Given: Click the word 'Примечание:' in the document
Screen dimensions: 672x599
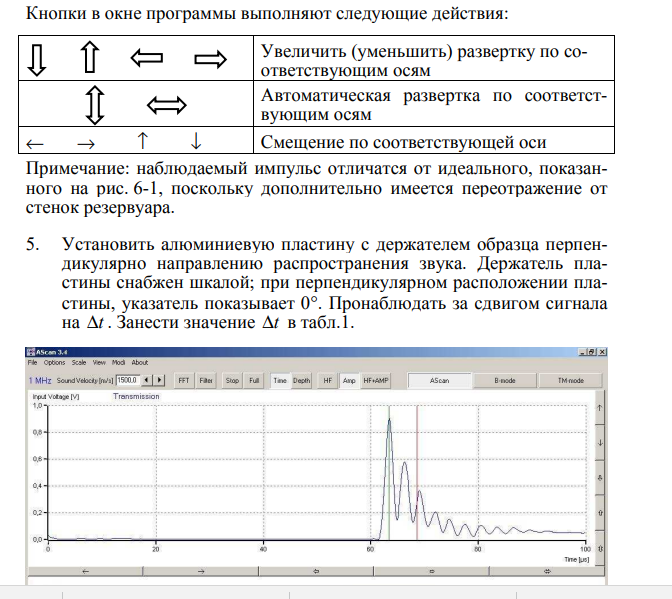Looking at the screenshot, I should 77,169.
